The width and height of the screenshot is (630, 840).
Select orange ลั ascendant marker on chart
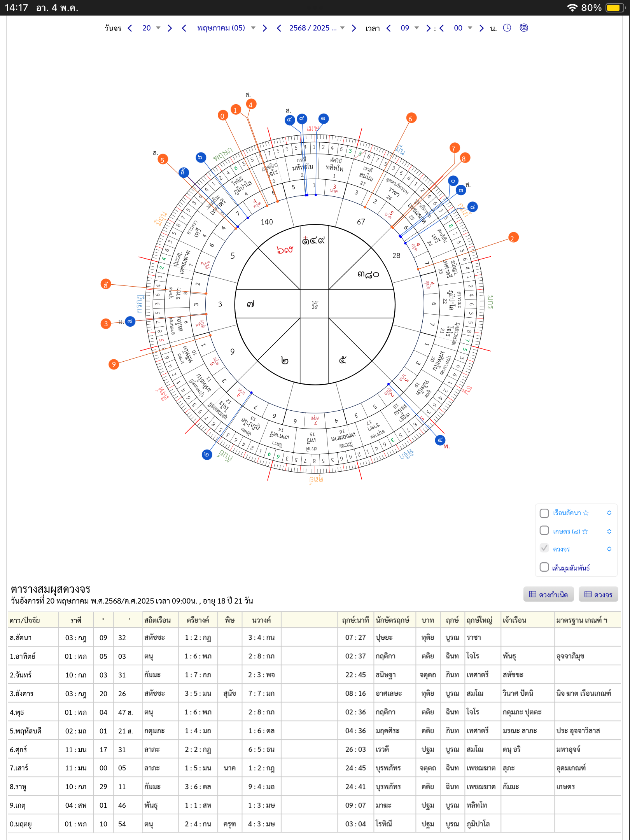click(106, 284)
